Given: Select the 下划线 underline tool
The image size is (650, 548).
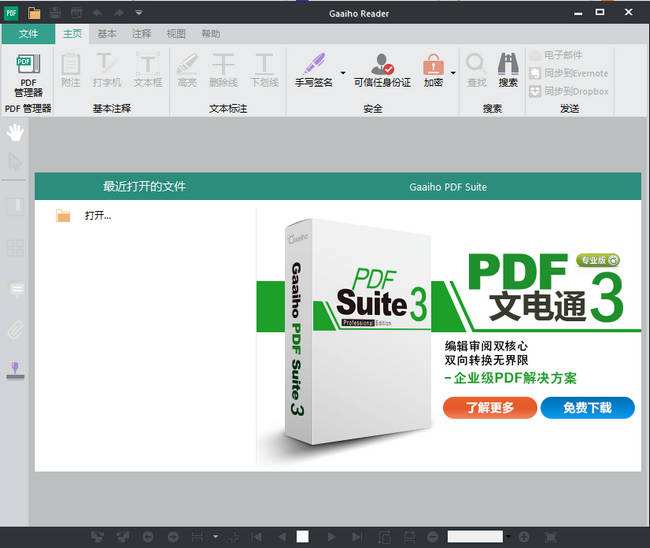Looking at the screenshot, I should [264, 70].
